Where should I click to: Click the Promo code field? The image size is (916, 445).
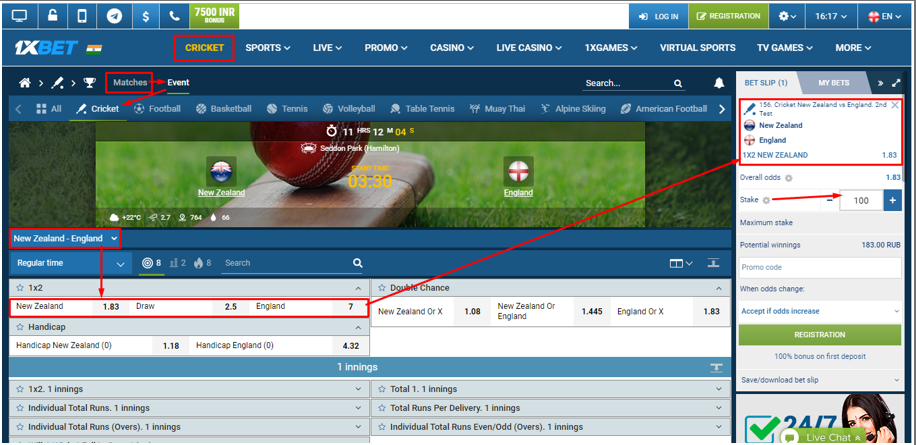(820, 267)
